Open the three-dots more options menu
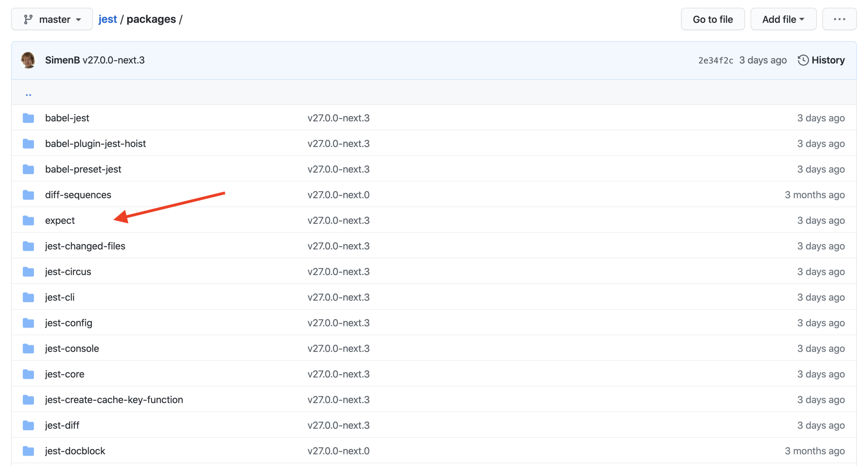 pyautogui.click(x=839, y=19)
